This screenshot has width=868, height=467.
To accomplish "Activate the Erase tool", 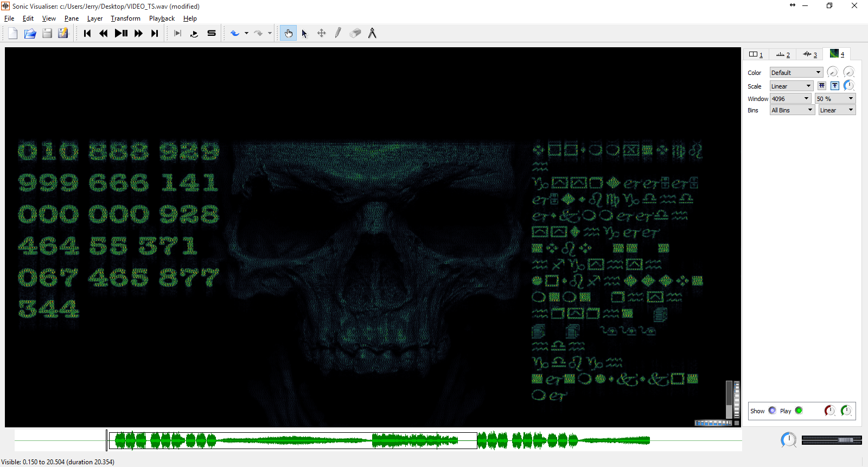I will click(355, 33).
